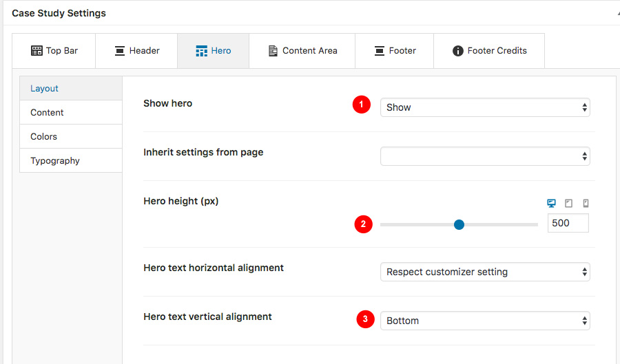Click the Top Bar tab icon
The width and height of the screenshot is (620, 364).
[37, 50]
